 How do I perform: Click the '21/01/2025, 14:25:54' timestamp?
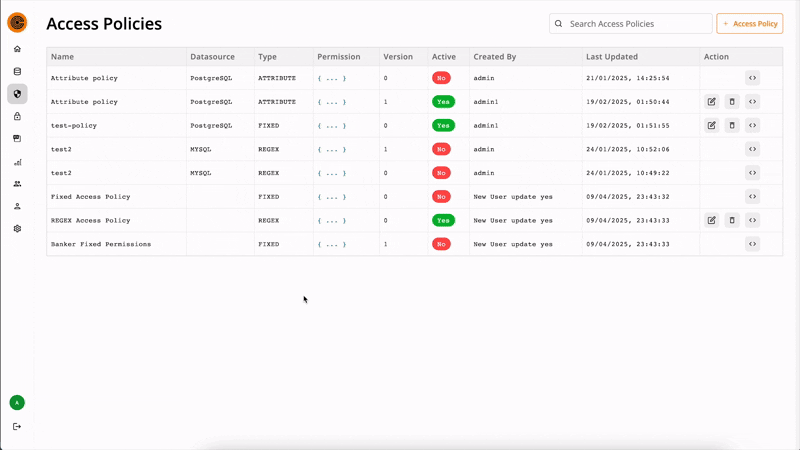628,78
